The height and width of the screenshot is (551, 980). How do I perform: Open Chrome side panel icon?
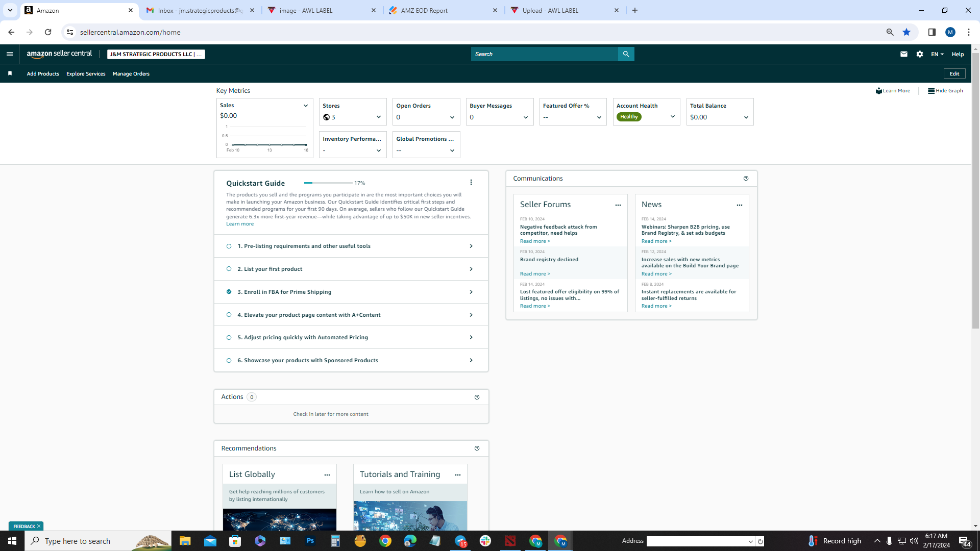[x=932, y=32]
